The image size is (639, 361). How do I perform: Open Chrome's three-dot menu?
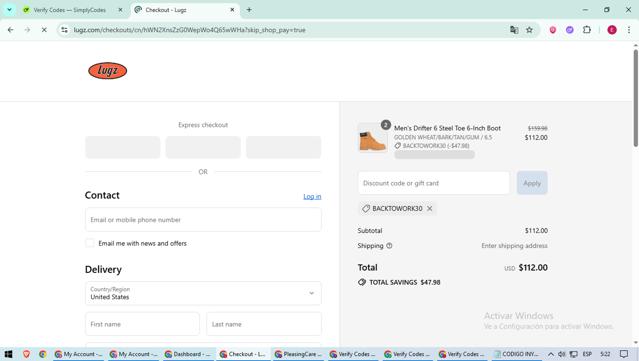pos(629,30)
